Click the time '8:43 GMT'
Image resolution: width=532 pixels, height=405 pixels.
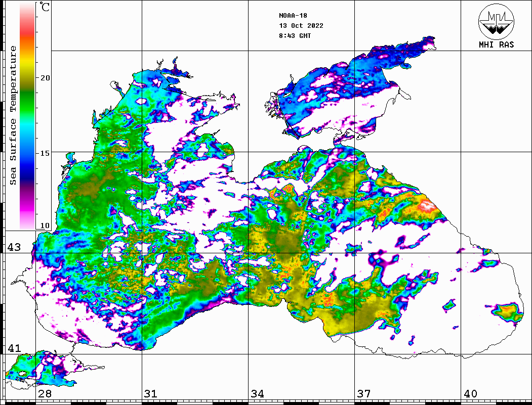295,35
